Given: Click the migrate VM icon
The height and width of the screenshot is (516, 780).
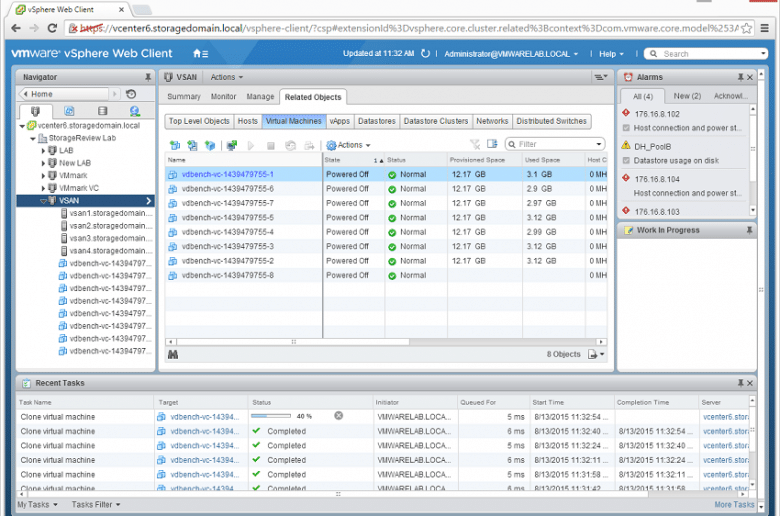Looking at the screenshot, I should click(x=309, y=145).
